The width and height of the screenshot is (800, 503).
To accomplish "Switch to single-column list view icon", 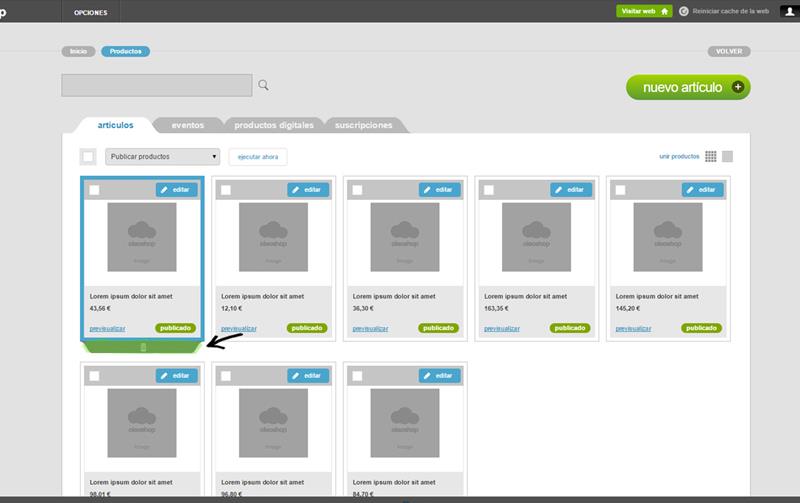I will click(x=728, y=156).
